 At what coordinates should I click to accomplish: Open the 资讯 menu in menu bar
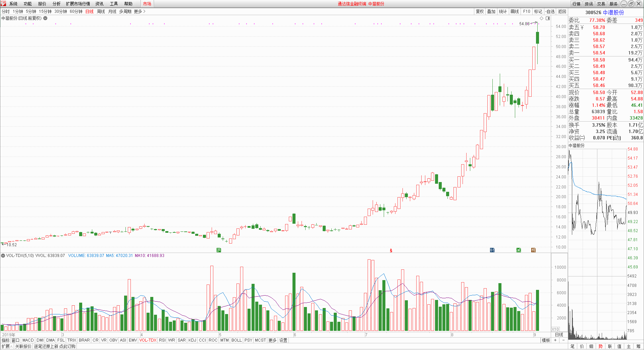click(x=99, y=4)
